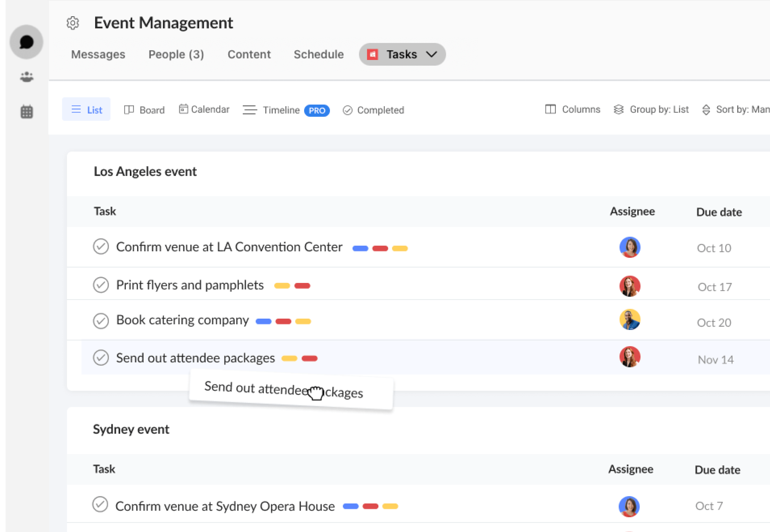Open Content tab

[249, 54]
